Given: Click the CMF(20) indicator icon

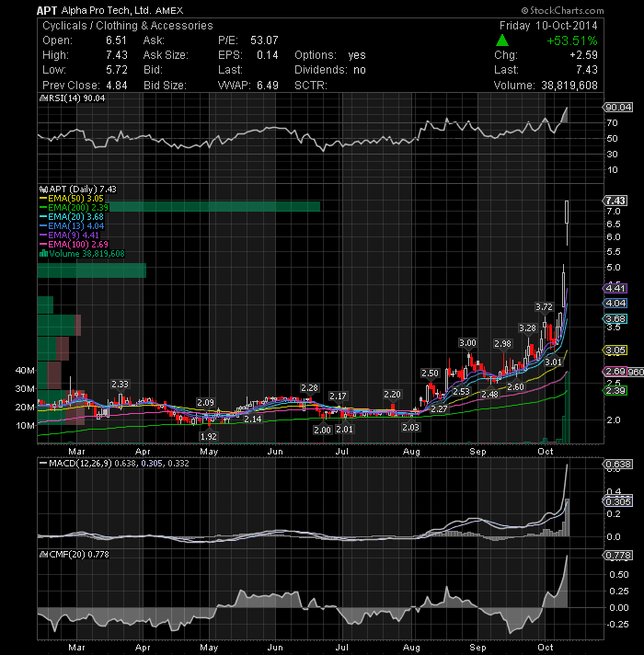Looking at the screenshot, I should tap(43, 555).
